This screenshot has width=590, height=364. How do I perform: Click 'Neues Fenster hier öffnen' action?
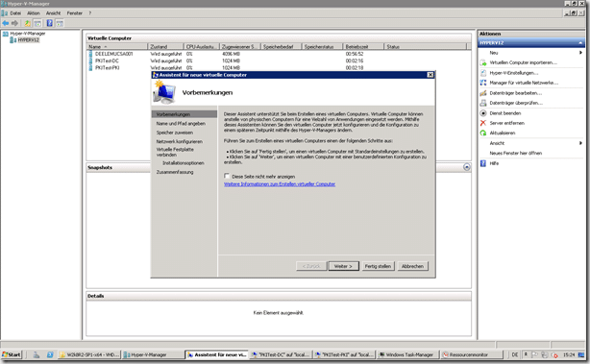click(x=515, y=153)
